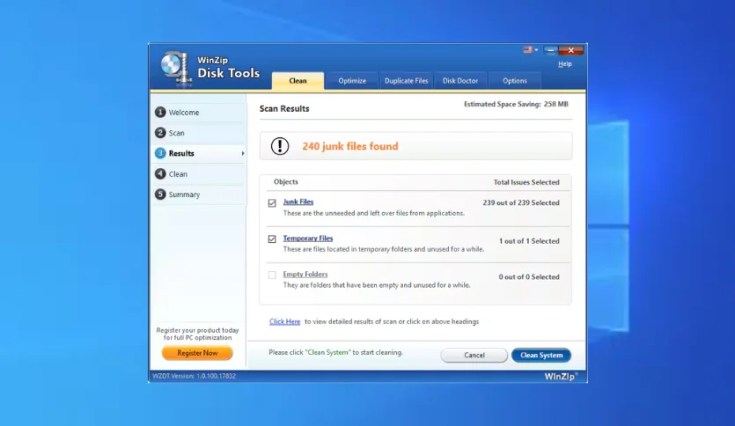Switch to the Optimize tab

click(352, 81)
